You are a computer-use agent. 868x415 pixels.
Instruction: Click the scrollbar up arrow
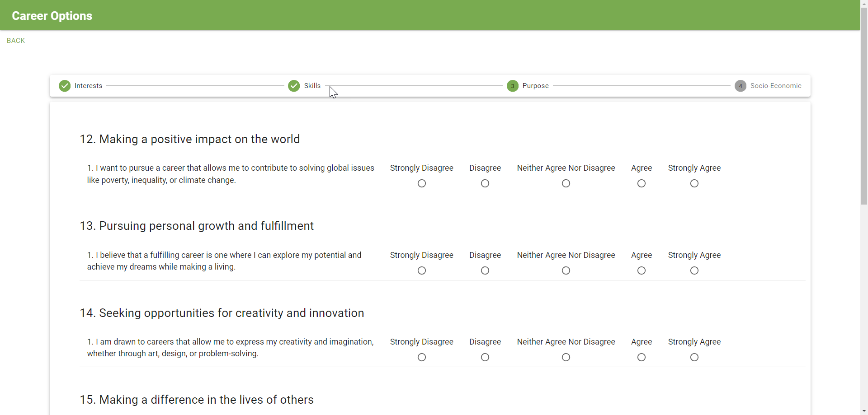coord(864,3)
